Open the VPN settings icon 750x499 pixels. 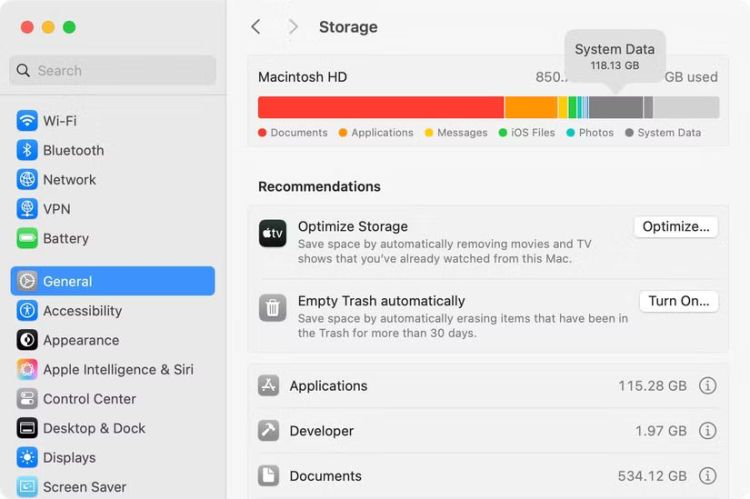tap(27, 209)
